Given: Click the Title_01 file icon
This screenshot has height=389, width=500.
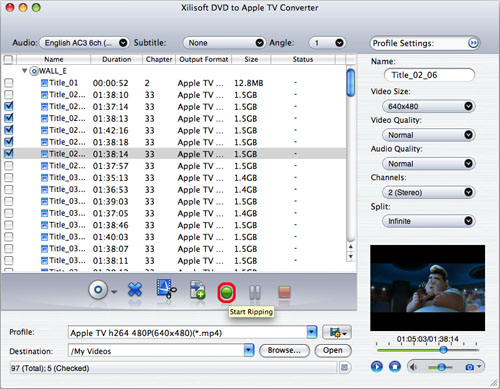Looking at the screenshot, I should point(44,83).
